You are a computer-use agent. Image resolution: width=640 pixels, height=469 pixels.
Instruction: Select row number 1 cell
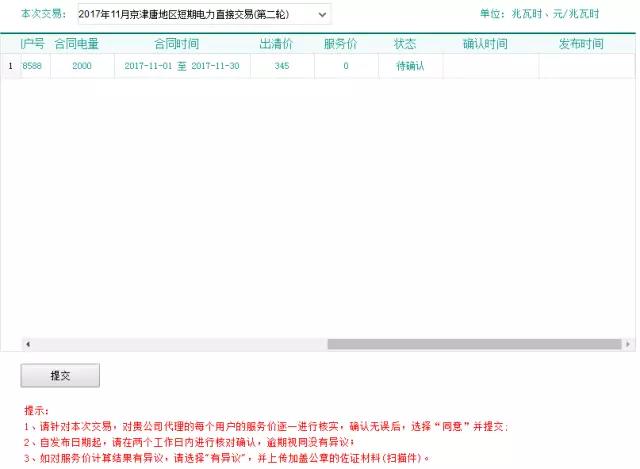[10, 66]
